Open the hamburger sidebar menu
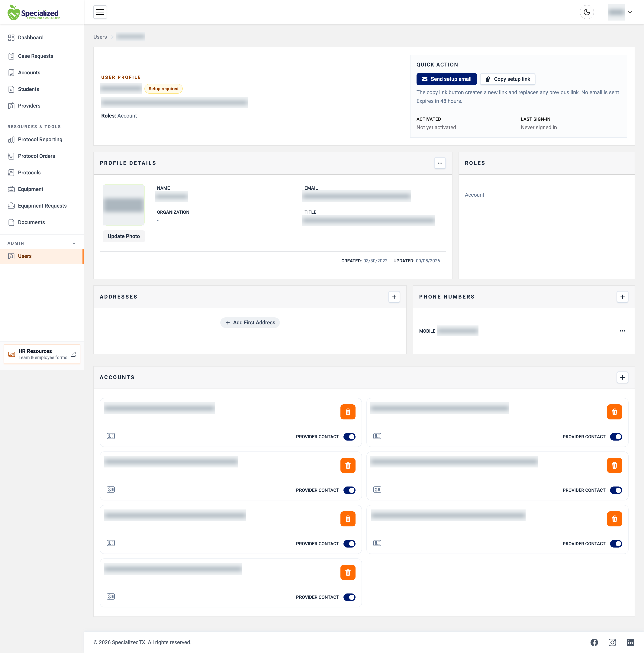644x653 pixels. click(x=100, y=12)
